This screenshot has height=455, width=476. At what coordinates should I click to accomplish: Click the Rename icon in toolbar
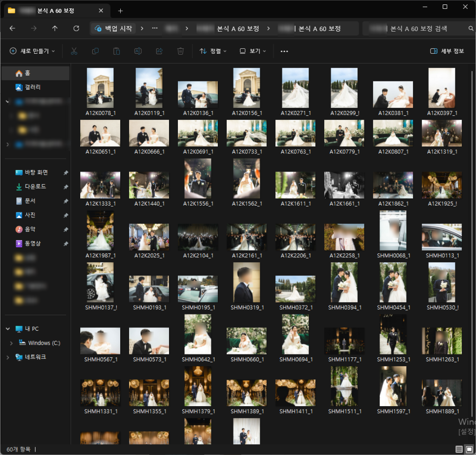click(138, 51)
